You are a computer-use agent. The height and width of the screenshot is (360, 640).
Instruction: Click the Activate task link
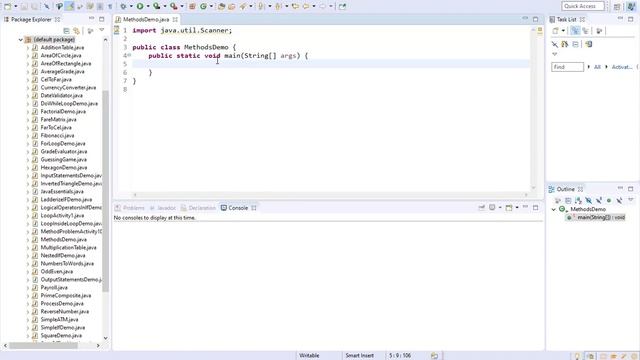click(622, 67)
